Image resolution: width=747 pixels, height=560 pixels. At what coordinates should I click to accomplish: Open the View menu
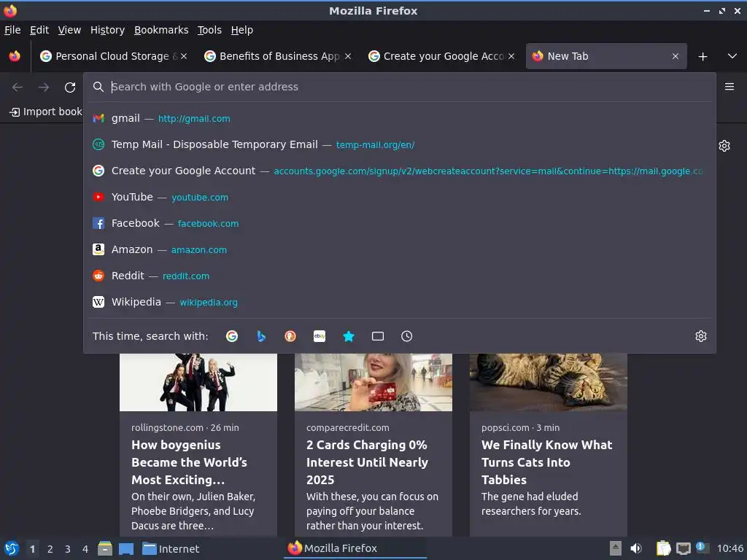[x=69, y=30]
